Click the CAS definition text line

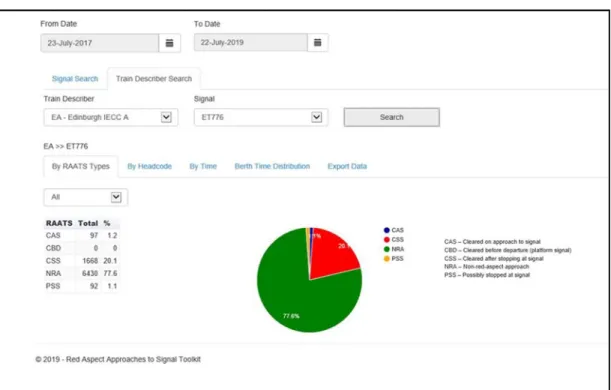click(492, 242)
